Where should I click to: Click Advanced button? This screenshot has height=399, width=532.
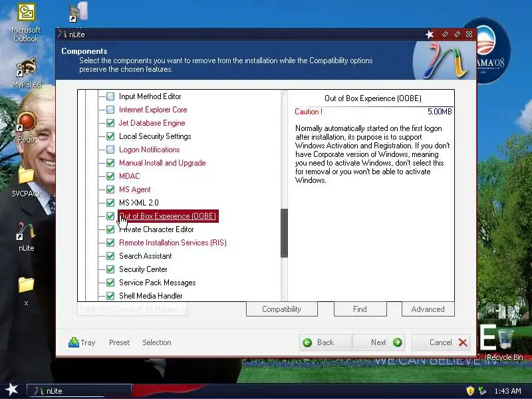(428, 309)
